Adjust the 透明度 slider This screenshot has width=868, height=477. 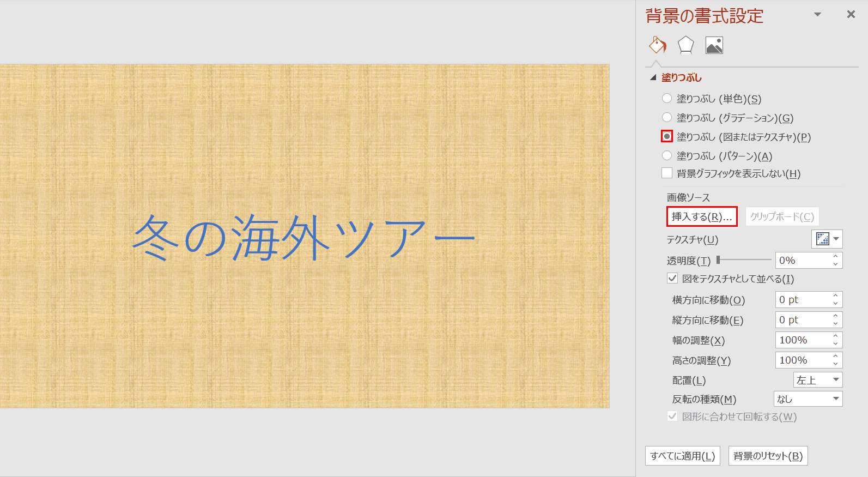pos(719,260)
